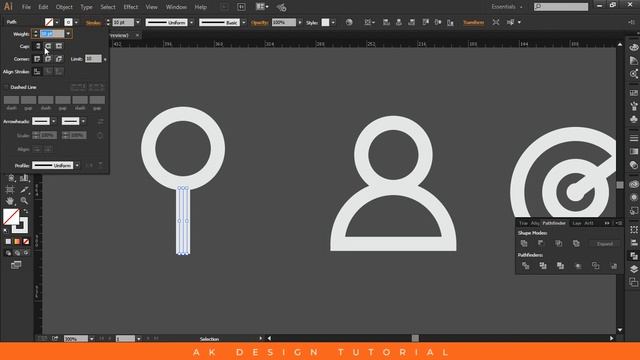Screen dimensions: 640x360
Task: Click the Isolate Selected Object icon
Action: (496, 22)
